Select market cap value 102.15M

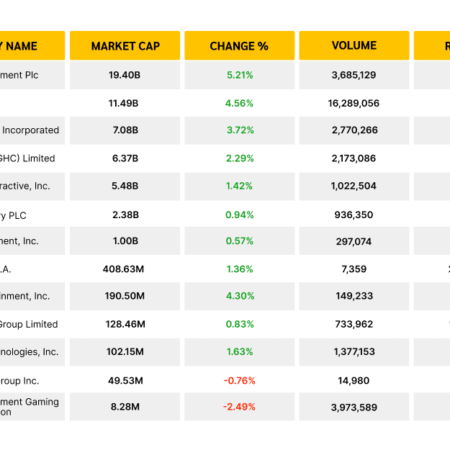point(125,352)
